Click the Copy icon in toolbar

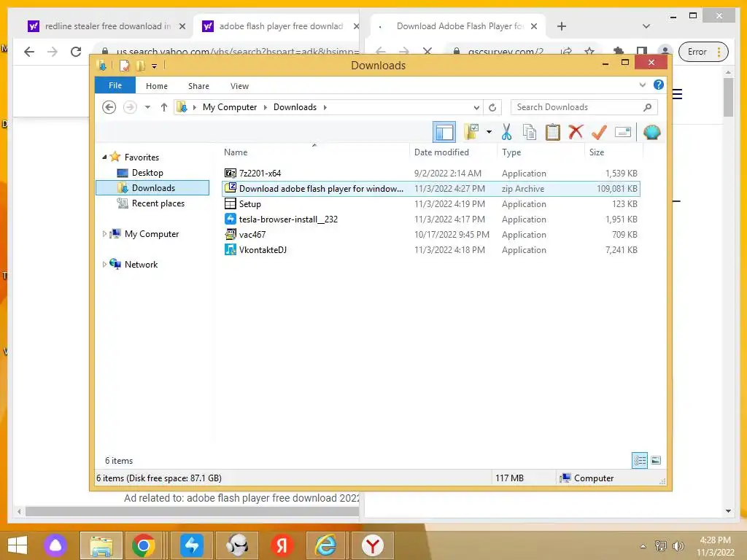point(530,132)
